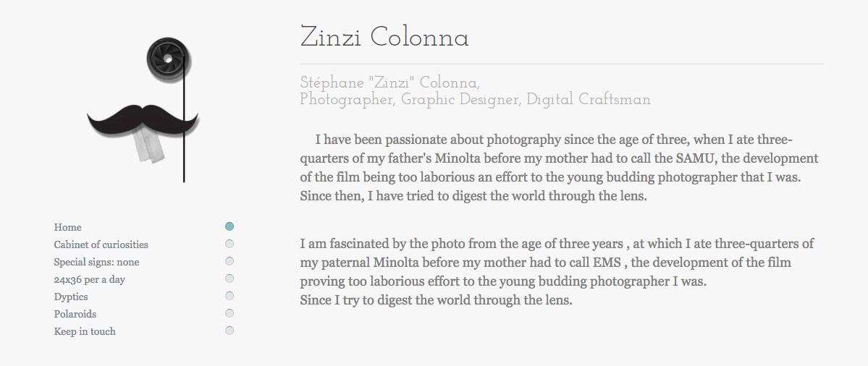Select the dot next to Dyptics
This screenshot has height=366, width=868.
click(229, 296)
